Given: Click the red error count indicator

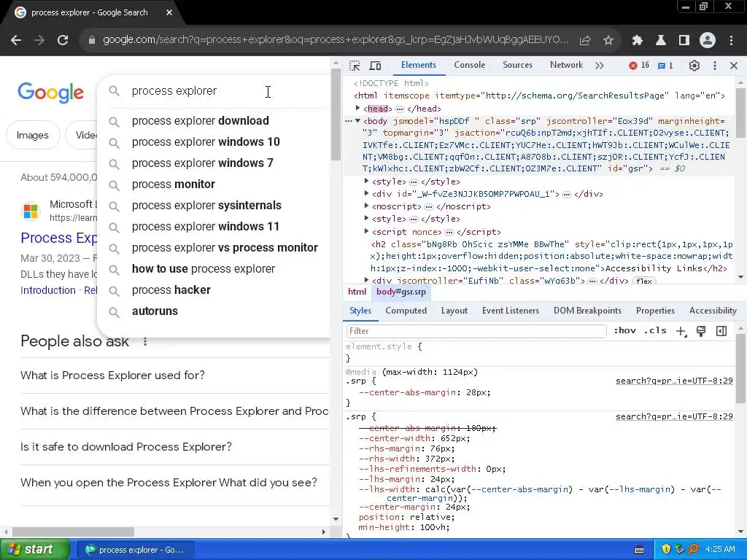Looking at the screenshot, I should pos(639,66).
